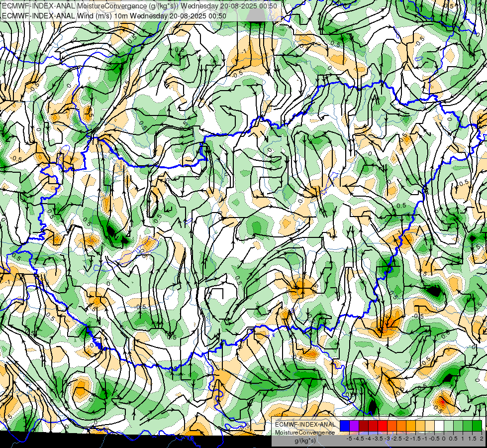
Task: Click the '-1.5' legend tick label
Action: pos(415,439)
